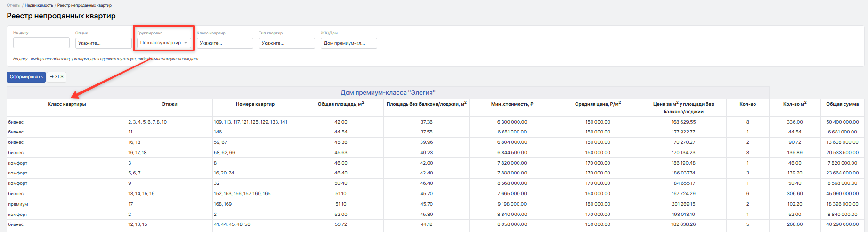868x232 pixels.
Task: Click the Кол-во column header
Action: [x=747, y=104]
